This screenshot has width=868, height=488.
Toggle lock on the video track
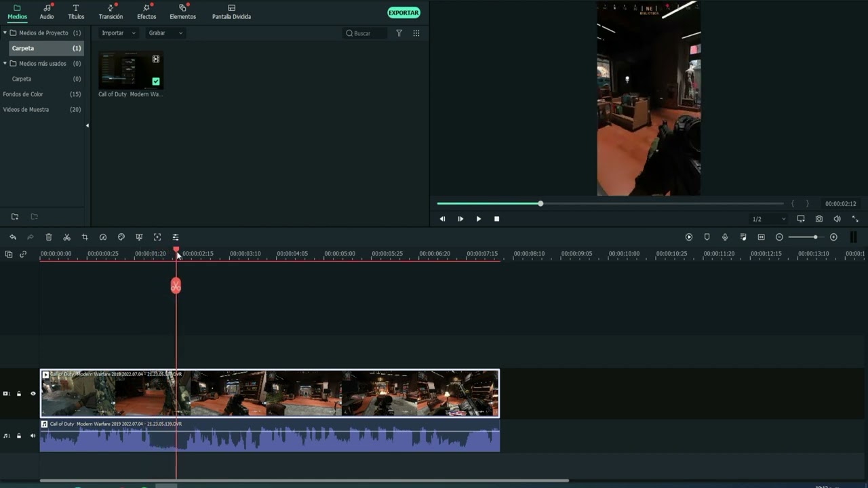click(19, 393)
